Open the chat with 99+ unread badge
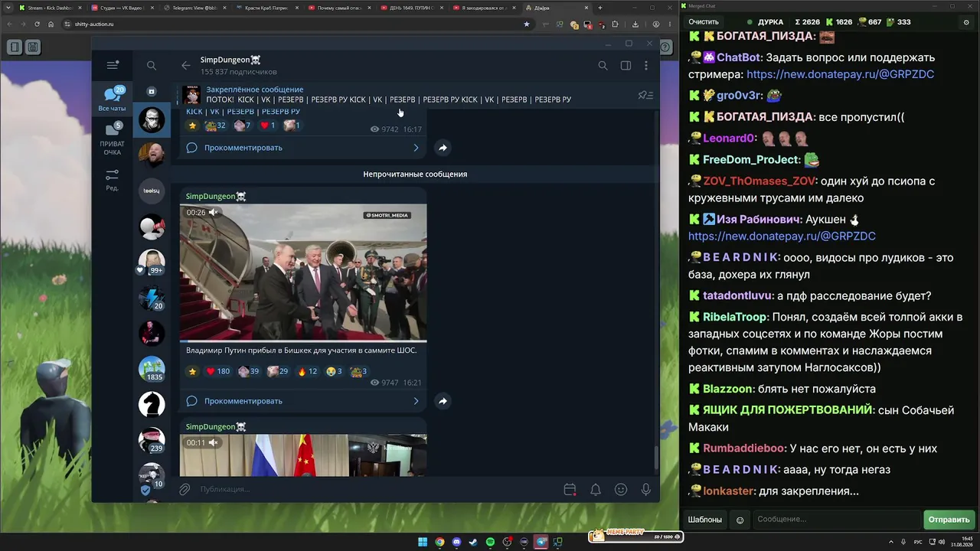Screen dimensions: 980x551 tap(152, 262)
